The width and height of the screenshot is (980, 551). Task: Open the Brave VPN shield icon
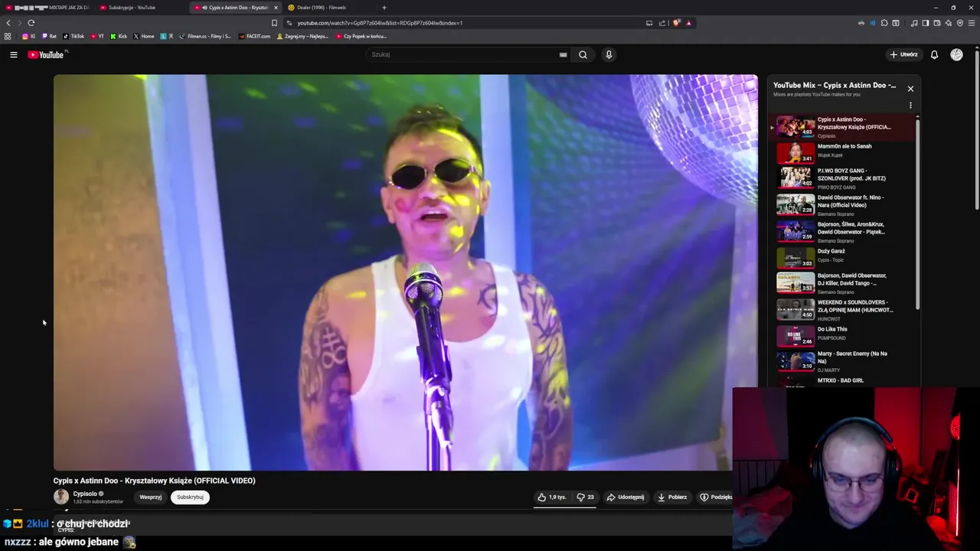[x=960, y=23]
